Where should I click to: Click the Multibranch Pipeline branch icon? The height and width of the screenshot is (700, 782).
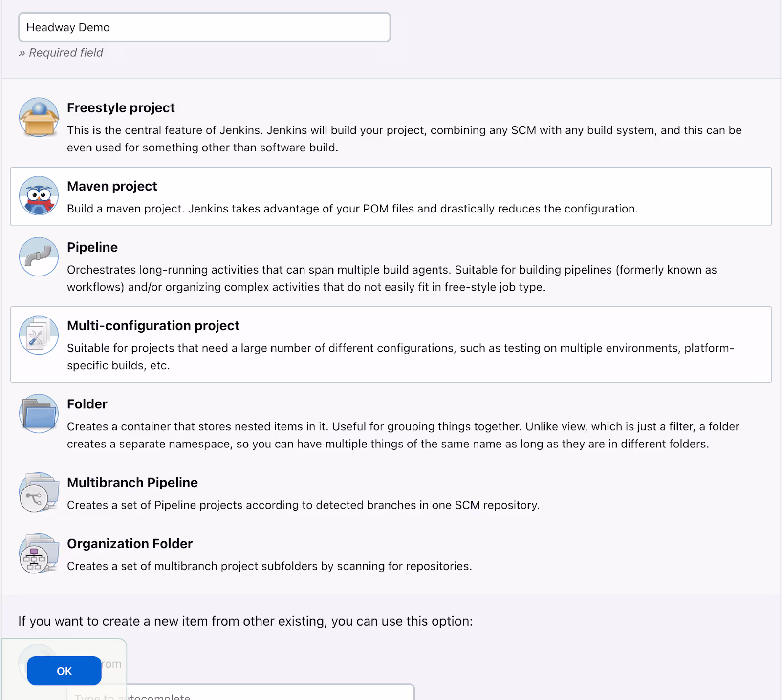(39, 492)
